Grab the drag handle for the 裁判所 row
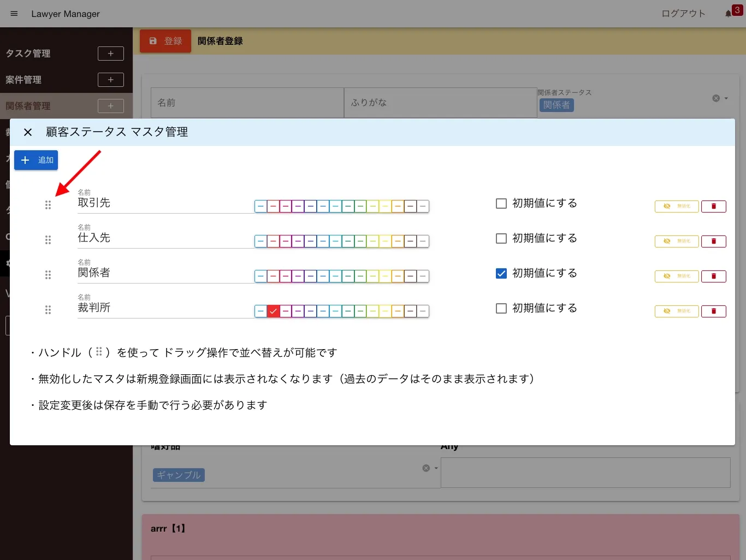Screen dimensions: 746x560 [48, 310]
